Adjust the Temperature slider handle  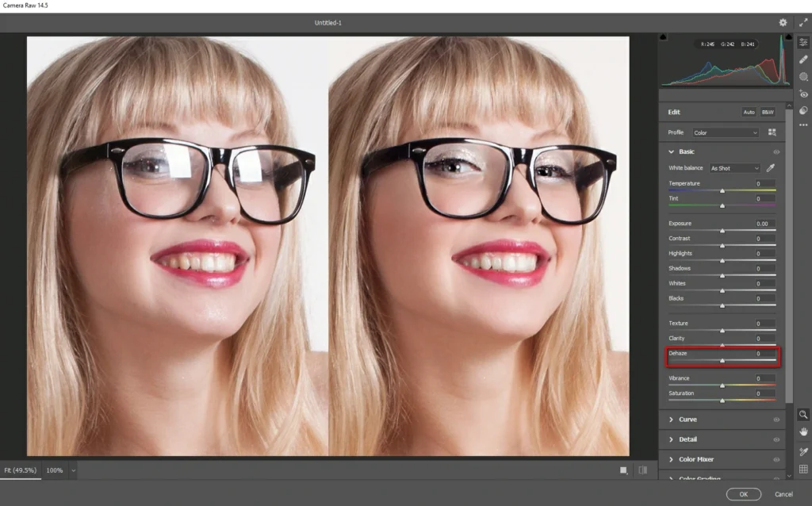pyautogui.click(x=722, y=190)
